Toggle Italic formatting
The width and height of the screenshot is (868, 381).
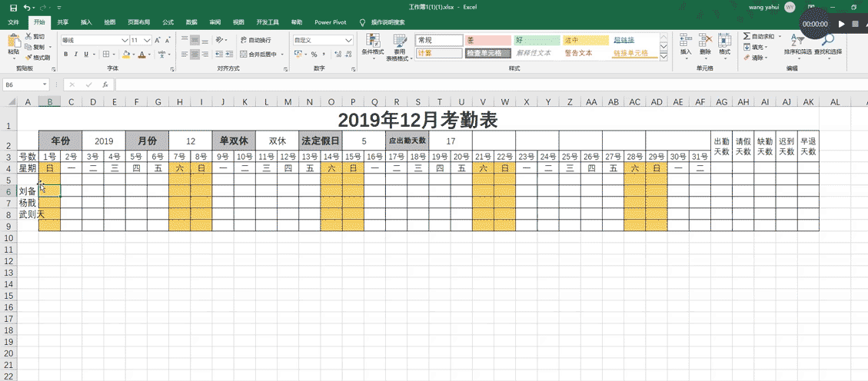pyautogui.click(x=76, y=55)
